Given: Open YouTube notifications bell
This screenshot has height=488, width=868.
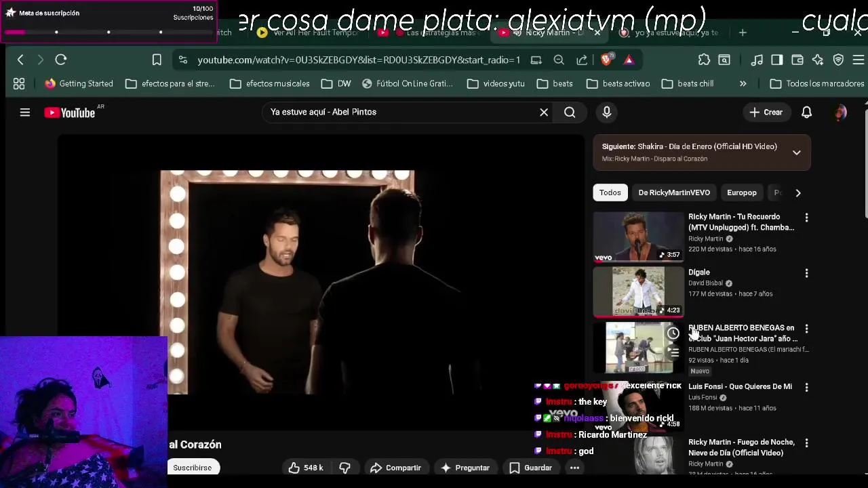Looking at the screenshot, I should [x=806, y=113].
